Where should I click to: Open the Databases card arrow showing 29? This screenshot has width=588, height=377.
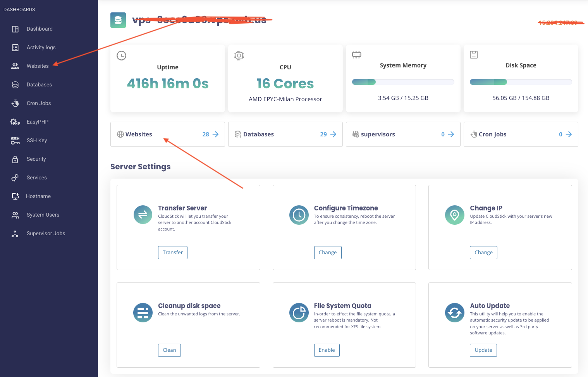333,134
